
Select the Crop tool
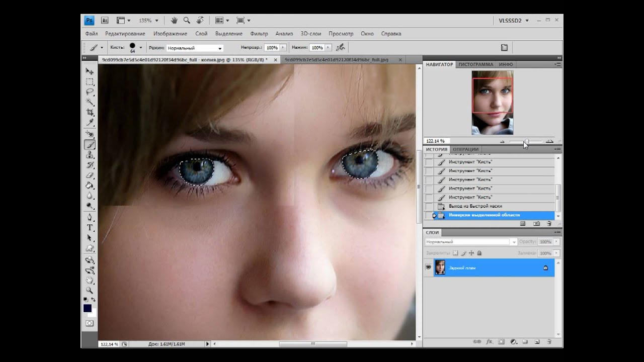pyautogui.click(x=90, y=112)
